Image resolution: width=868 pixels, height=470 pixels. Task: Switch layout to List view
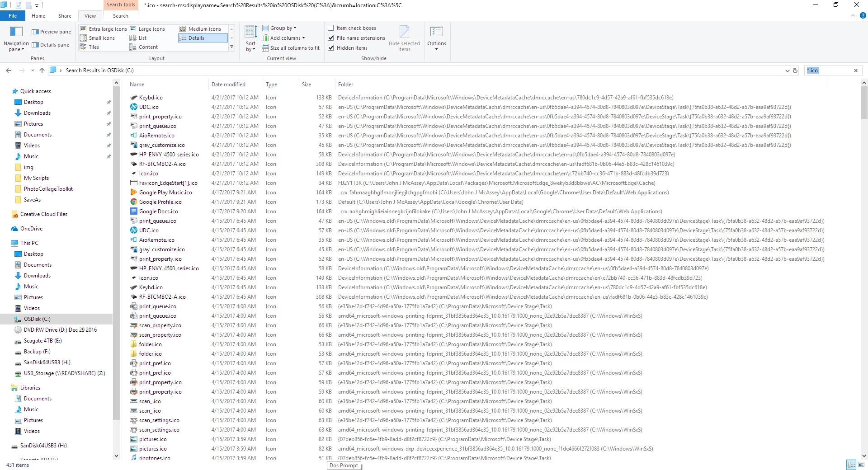click(138, 38)
